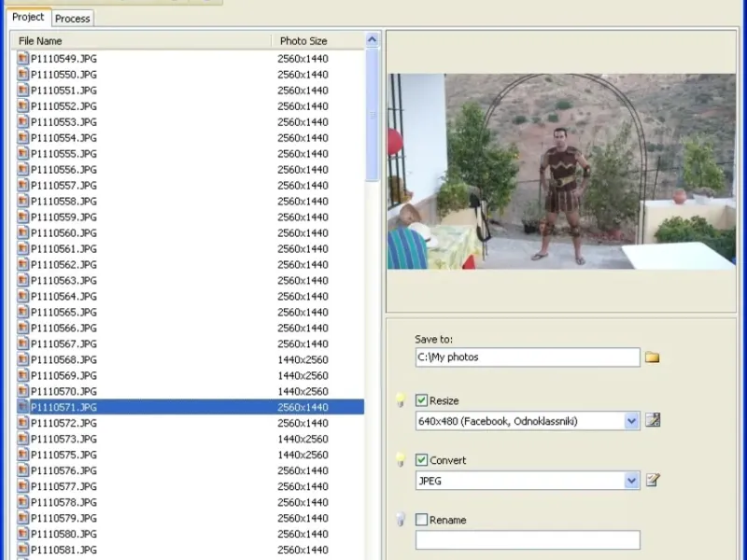Enable the Rename checkbox
The image size is (747, 560).
tap(422, 520)
